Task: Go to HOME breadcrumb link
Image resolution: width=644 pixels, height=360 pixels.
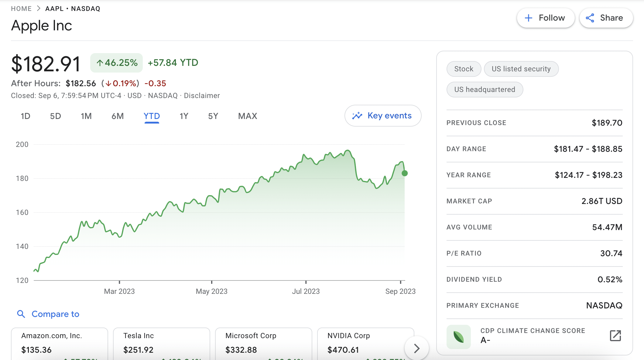Action: [21, 8]
